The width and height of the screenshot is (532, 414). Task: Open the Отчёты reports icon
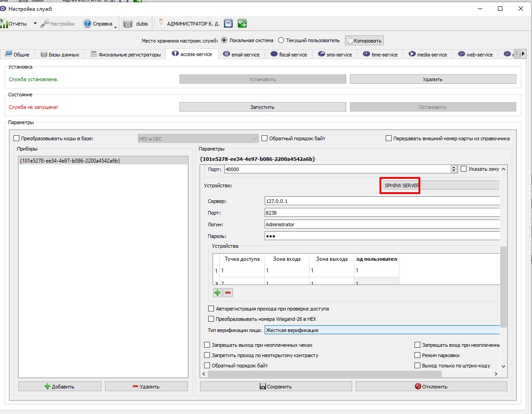tap(4, 24)
